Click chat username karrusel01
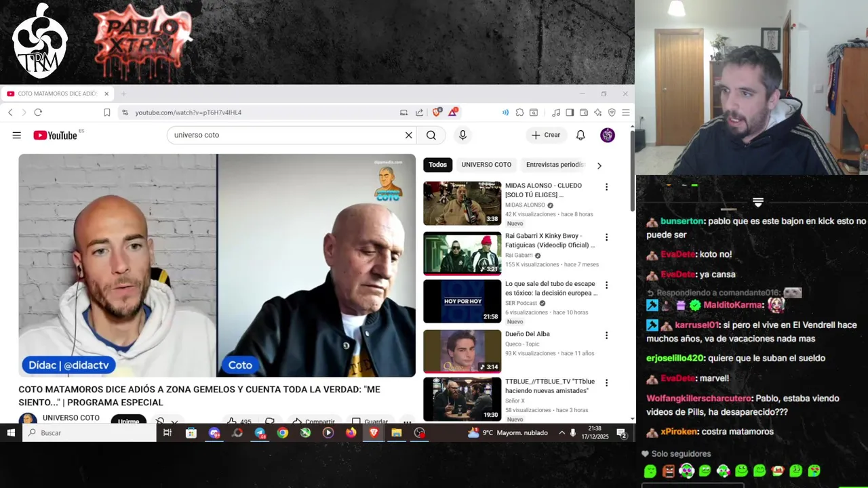 pyautogui.click(x=696, y=325)
